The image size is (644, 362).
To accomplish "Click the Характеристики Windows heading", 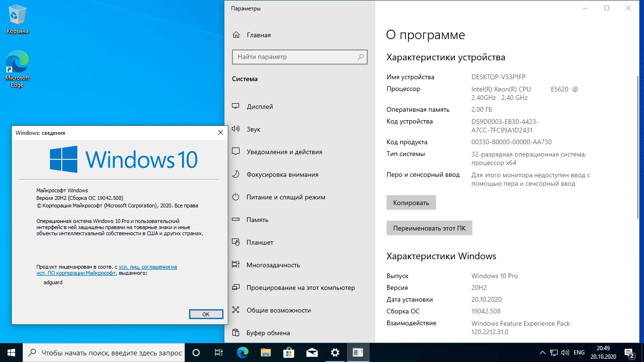I will point(441,256).
